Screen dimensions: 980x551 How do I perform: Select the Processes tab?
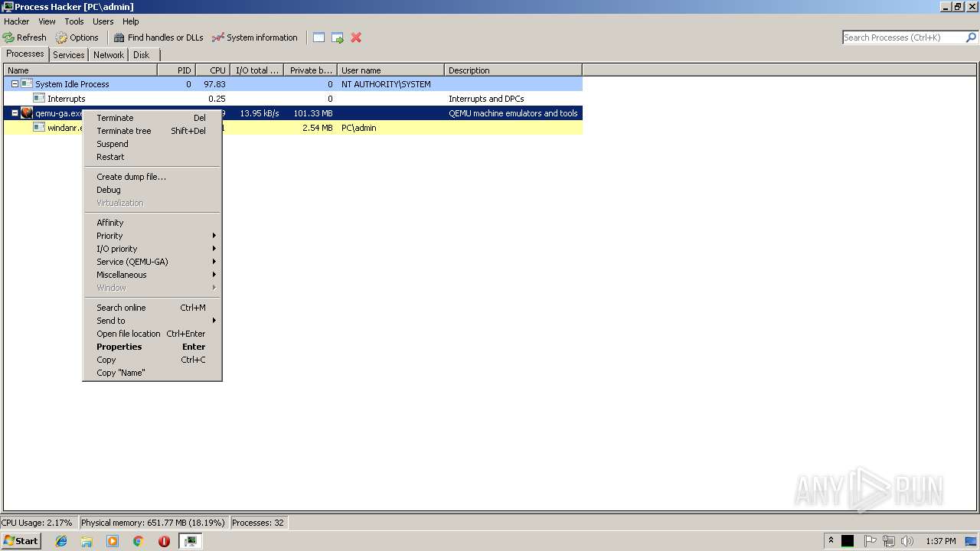[25, 54]
